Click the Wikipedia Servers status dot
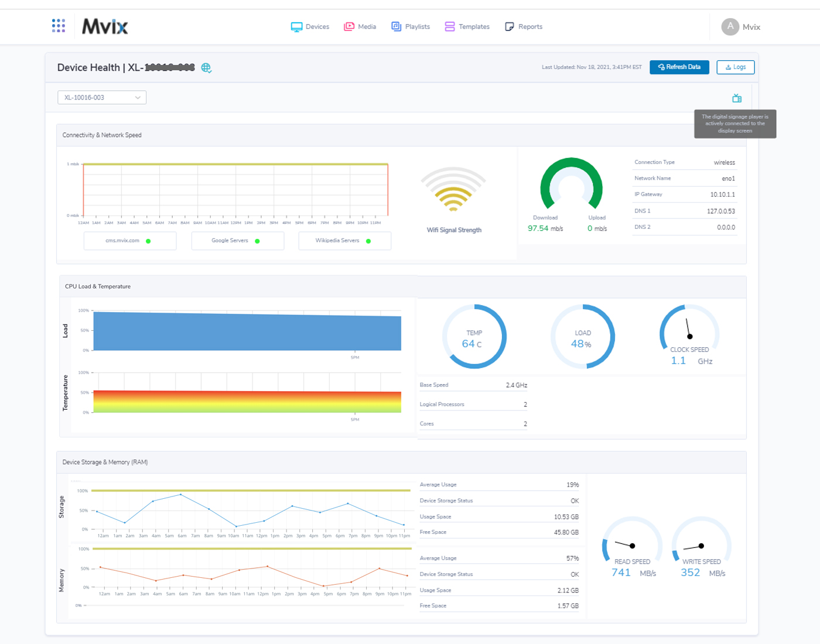The image size is (820, 644). tap(367, 241)
